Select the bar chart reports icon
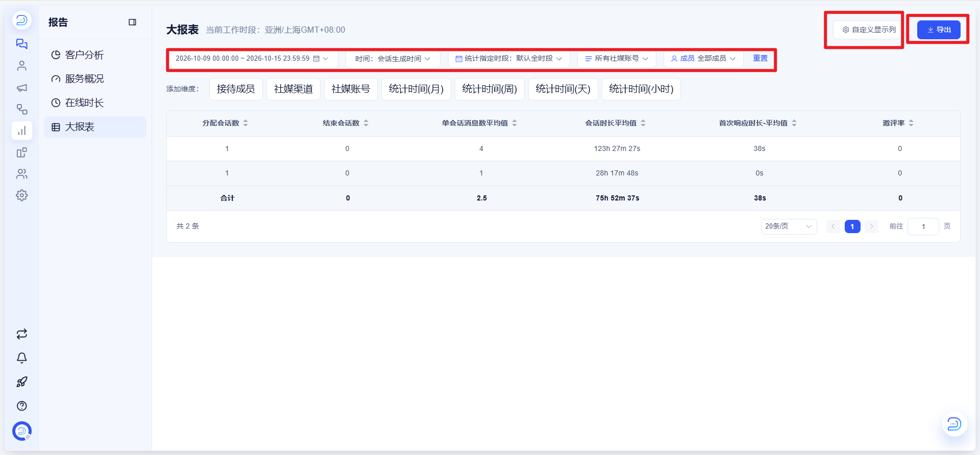 [21, 131]
